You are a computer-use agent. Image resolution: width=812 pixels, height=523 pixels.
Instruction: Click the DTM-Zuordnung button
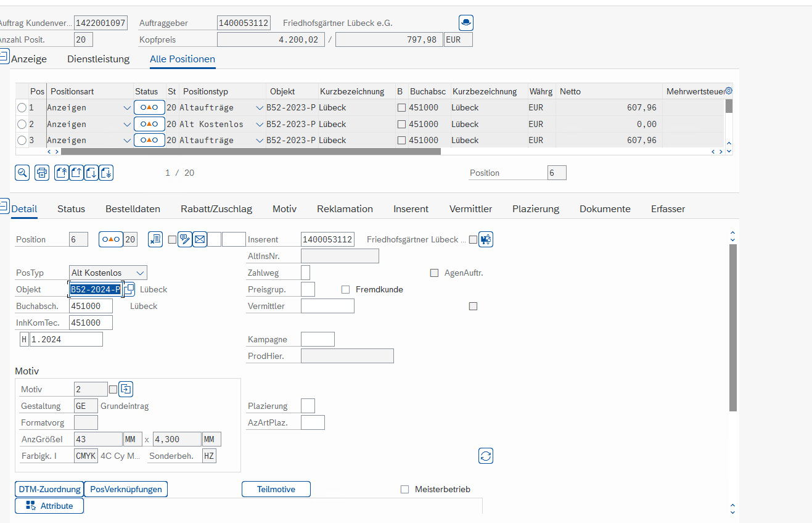49,489
